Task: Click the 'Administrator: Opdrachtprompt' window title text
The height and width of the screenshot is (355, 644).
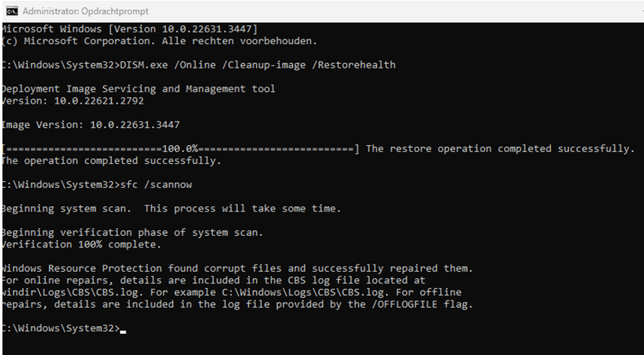Action: (x=86, y=11)
